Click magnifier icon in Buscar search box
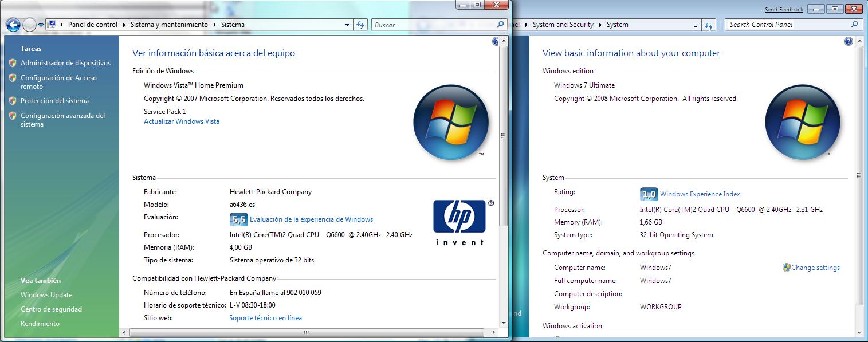868x342 pixels. point(500,25)
